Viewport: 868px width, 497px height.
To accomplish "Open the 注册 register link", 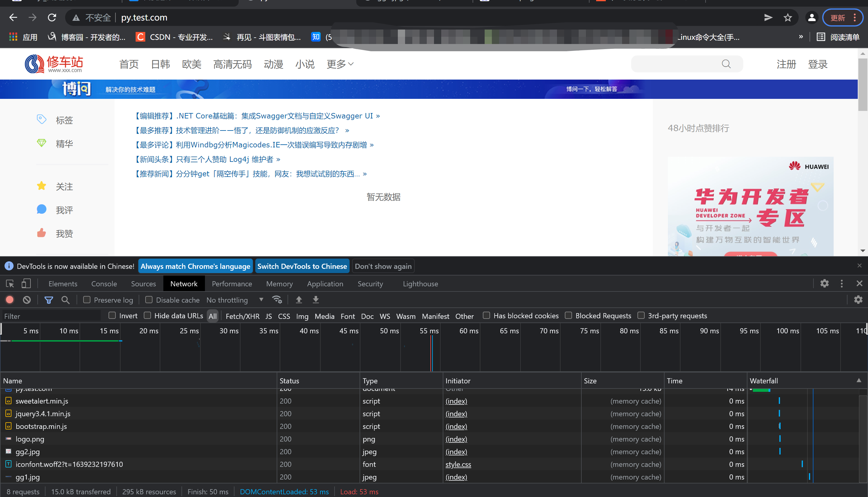I will pyautogui.click(x=786, y=64).
